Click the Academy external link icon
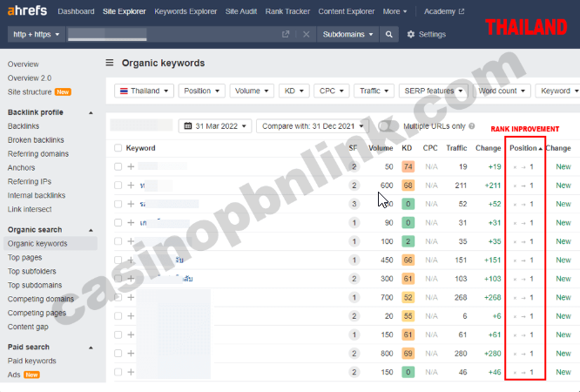The width and height of the screenshot is (580, 392). (462, 11)
